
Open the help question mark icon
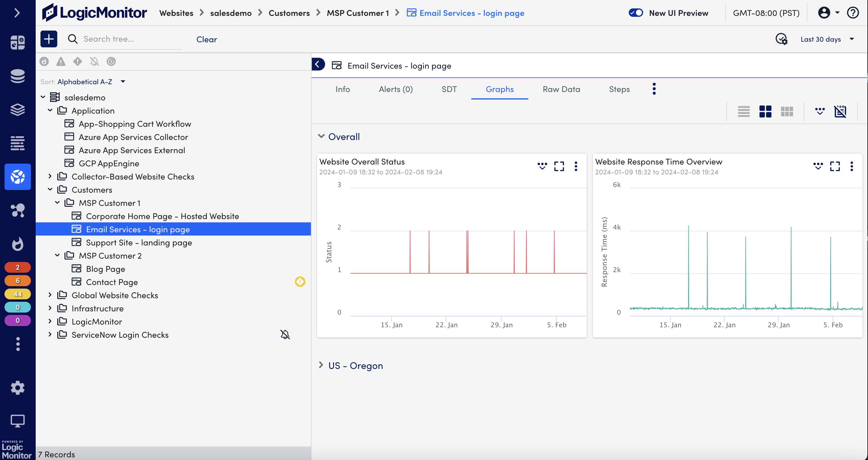click(x=853, y=13)
